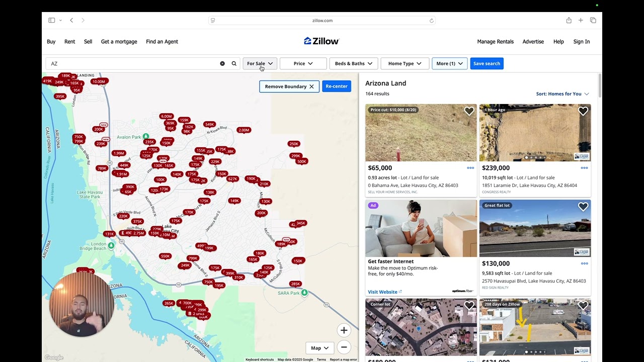644x362 pixels.
Task: Favorite the $65,000 Bahama Ave listing heart
Action: (x=469, y=111)
